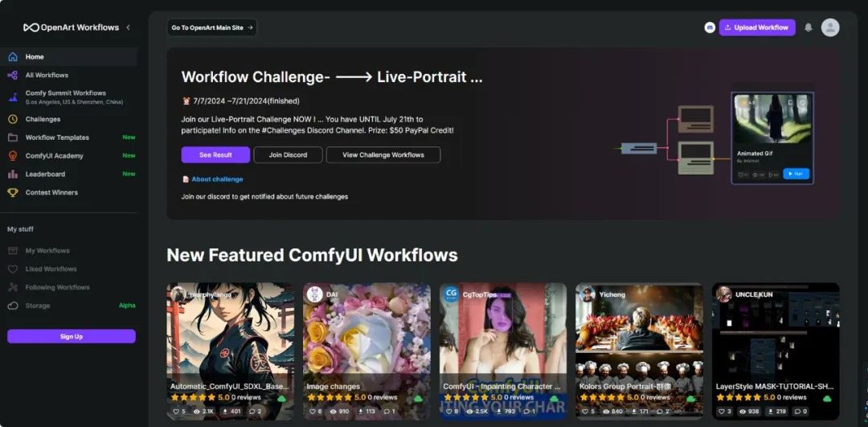Click the Workflow Templates folder icon

pyautogui.click(x=13, y=138)
